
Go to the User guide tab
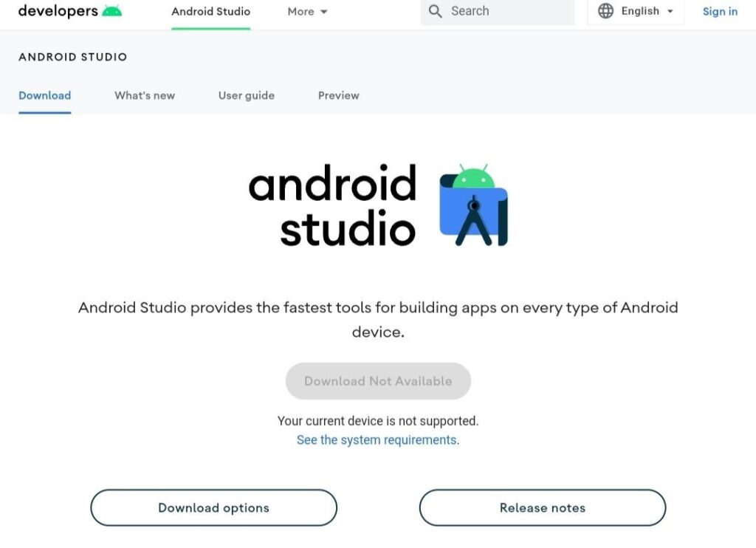tap(246, 95)
